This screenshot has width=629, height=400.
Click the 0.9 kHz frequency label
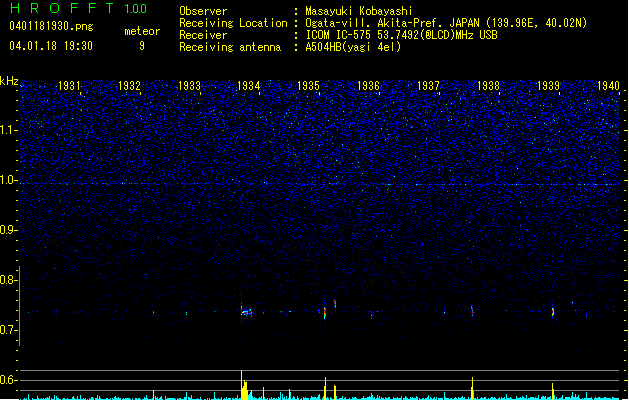coord(9,230)
